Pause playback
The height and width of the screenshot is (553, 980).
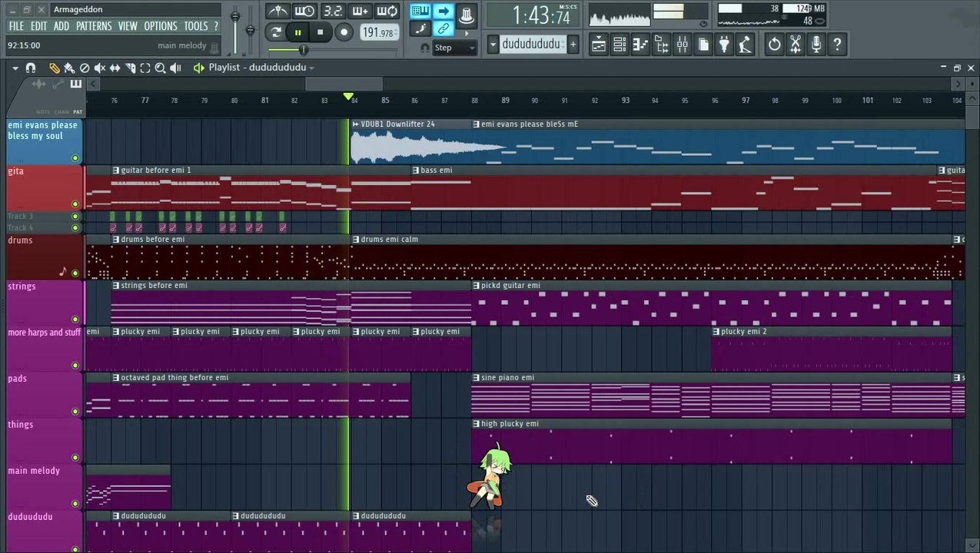tap(298, 32)
